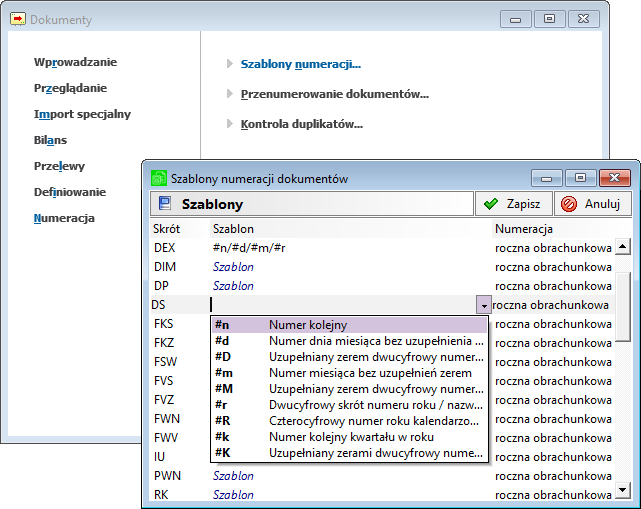Image resolution: width=641 pixels, height=509 pixels.
Task: Click the blue book icon beside Szablony
Action: click(165, 203)
